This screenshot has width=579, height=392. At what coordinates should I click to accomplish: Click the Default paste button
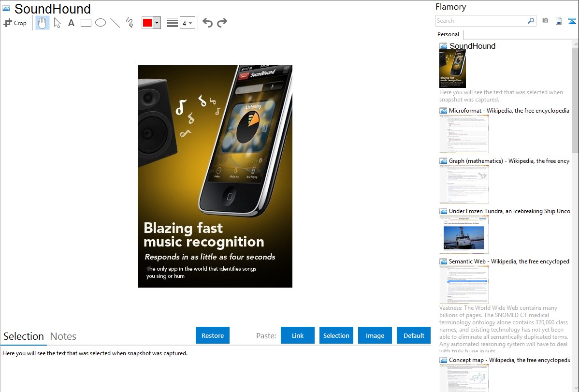(x=414, y=335)
